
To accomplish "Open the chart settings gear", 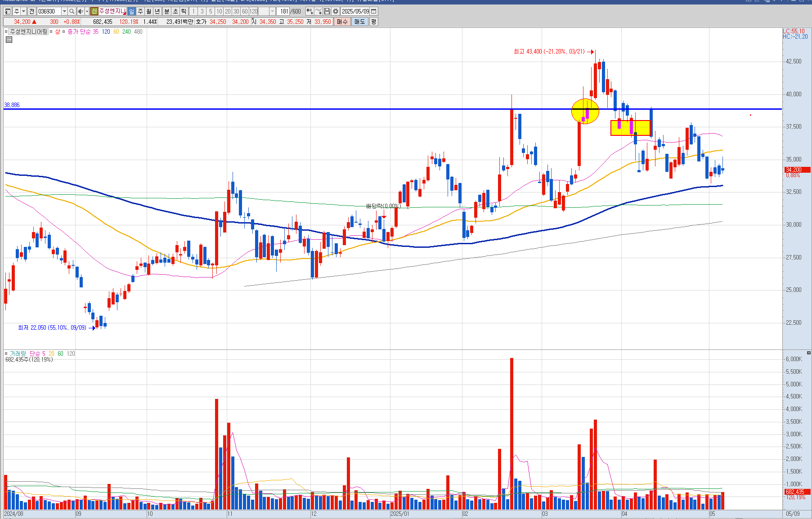I will (336, 11).
